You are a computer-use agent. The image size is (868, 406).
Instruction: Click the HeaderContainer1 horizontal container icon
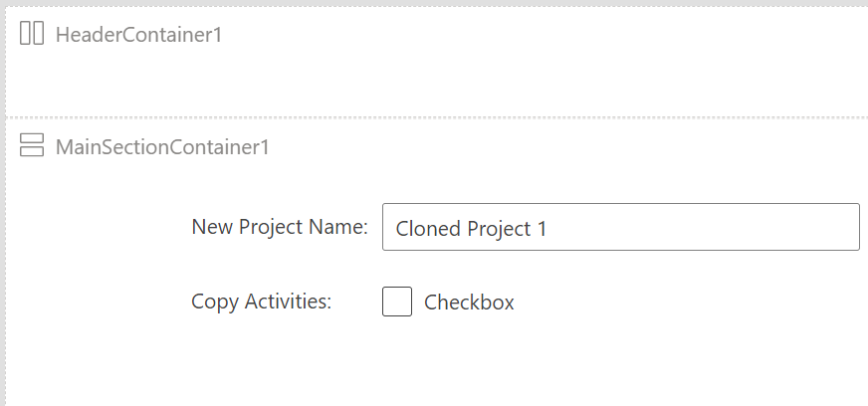tap(32, 33)
